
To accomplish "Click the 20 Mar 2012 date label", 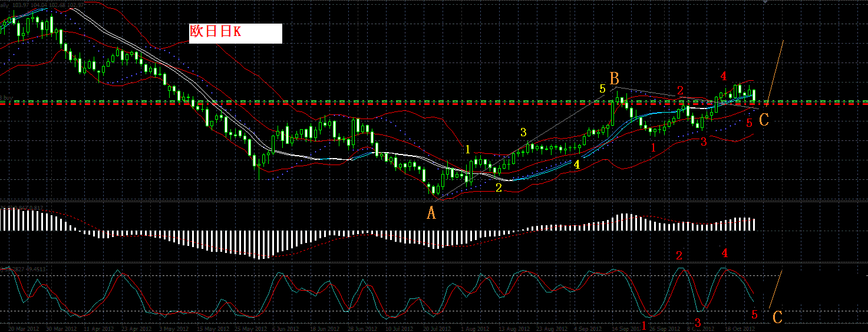I will pos(24,329).
